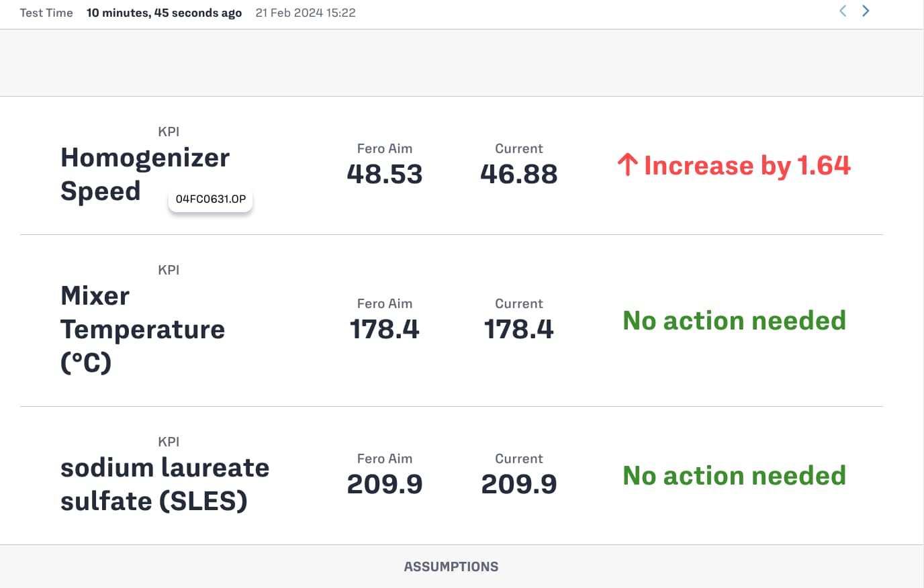Viewport: 924px width, 588px height.
Task: Select the Homogenizer Speed KPI title
Action: click(145, 174)
